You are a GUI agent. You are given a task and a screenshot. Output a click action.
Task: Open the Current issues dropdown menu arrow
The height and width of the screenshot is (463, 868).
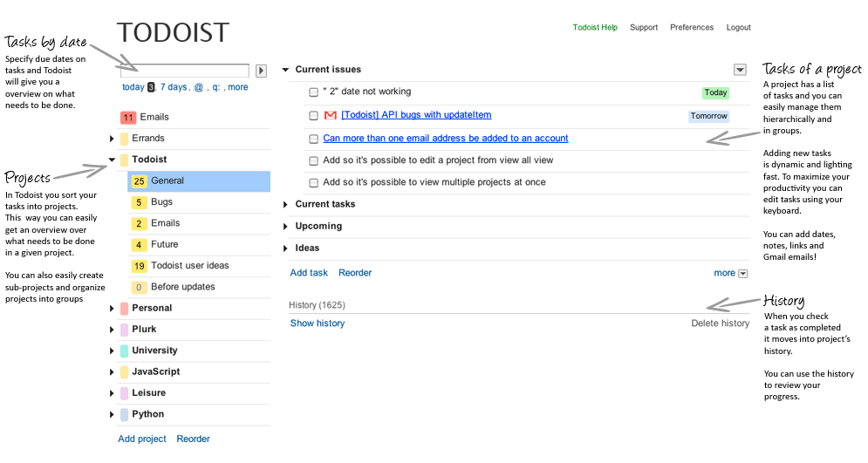tap(740, 70)
